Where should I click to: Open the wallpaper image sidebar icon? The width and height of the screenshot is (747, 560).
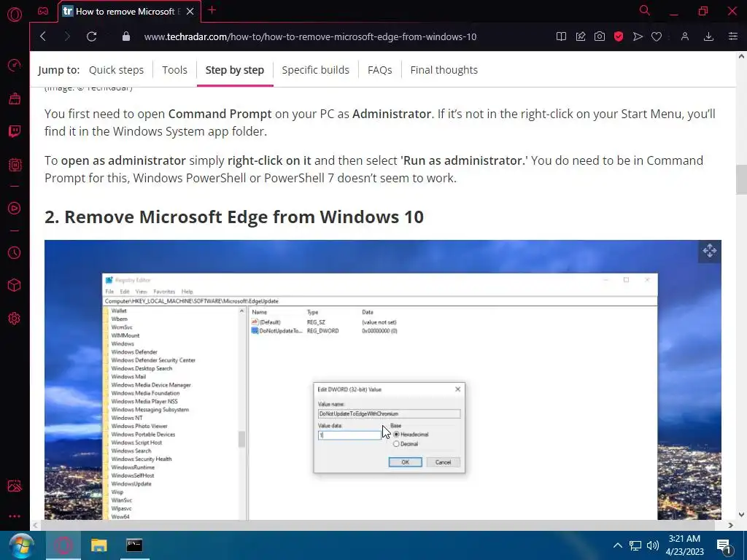(x=15, y=486)
